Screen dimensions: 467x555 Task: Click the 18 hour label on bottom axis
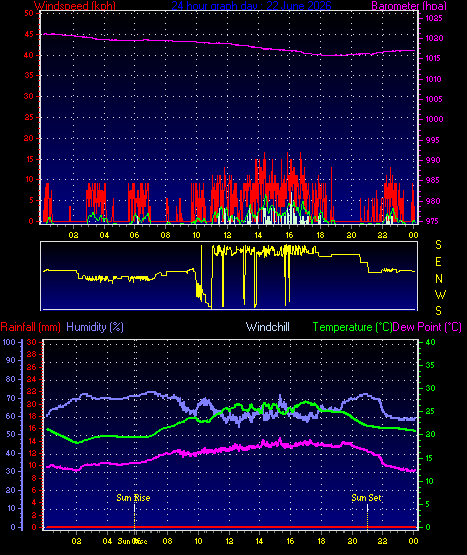[321, 541]
